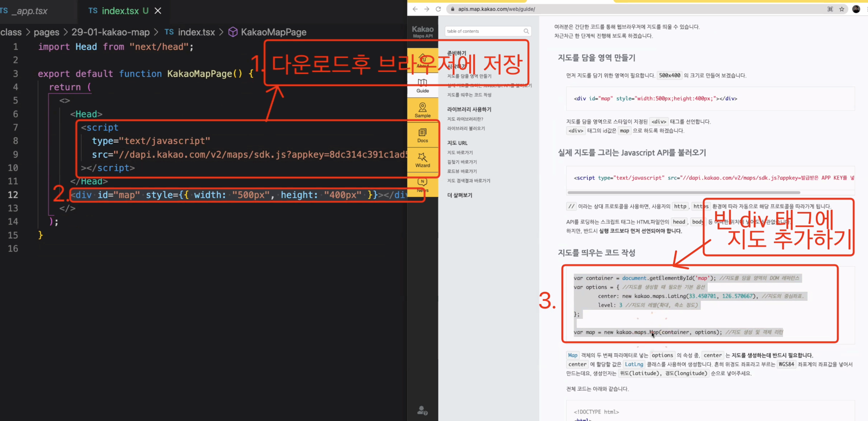This screenshot has width=868, height=421.
Task: Expand the pages breadcrumb segment
Action: [46, 32]
